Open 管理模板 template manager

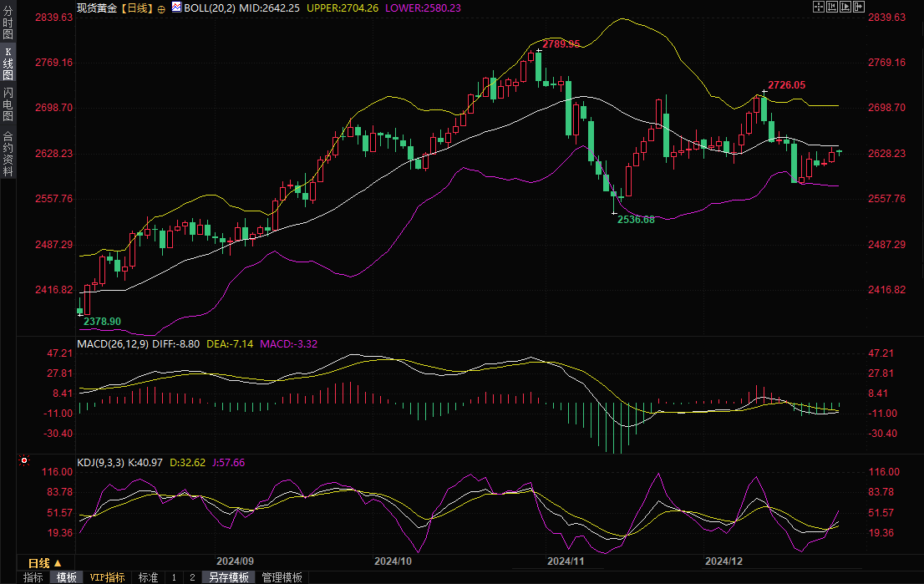(282, 577)
